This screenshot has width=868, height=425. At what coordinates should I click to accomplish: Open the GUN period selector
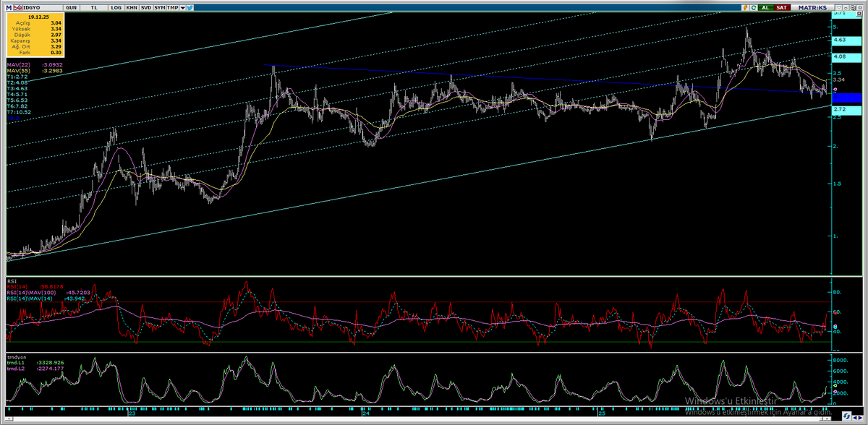click(71, 7)
